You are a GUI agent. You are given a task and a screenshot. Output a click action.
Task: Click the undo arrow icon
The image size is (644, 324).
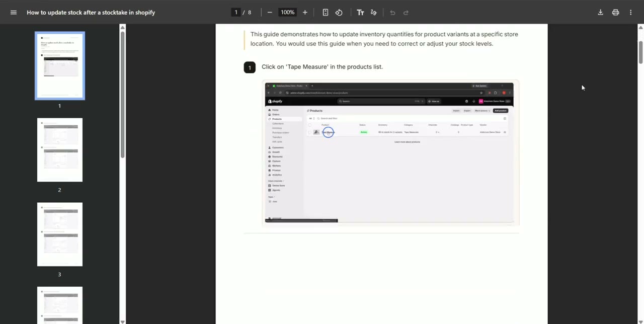(392, 12)
